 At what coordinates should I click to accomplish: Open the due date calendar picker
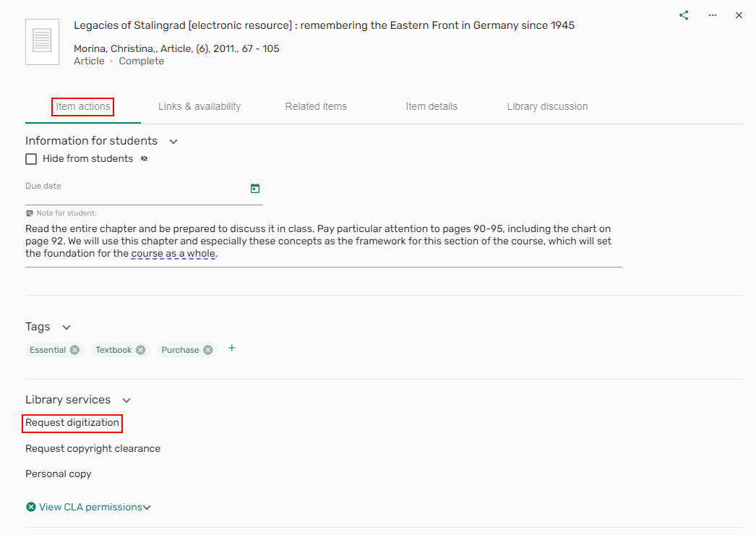255,189
